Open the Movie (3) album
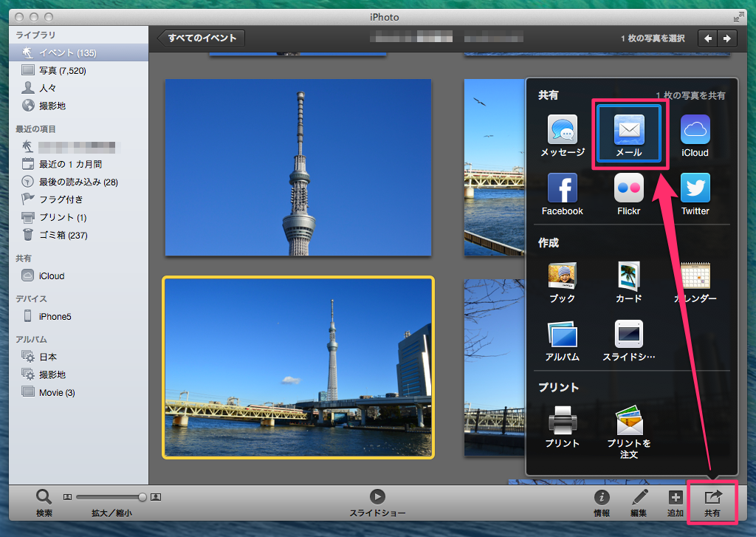Viewport: 756px width, 537px height. point(78,392)
